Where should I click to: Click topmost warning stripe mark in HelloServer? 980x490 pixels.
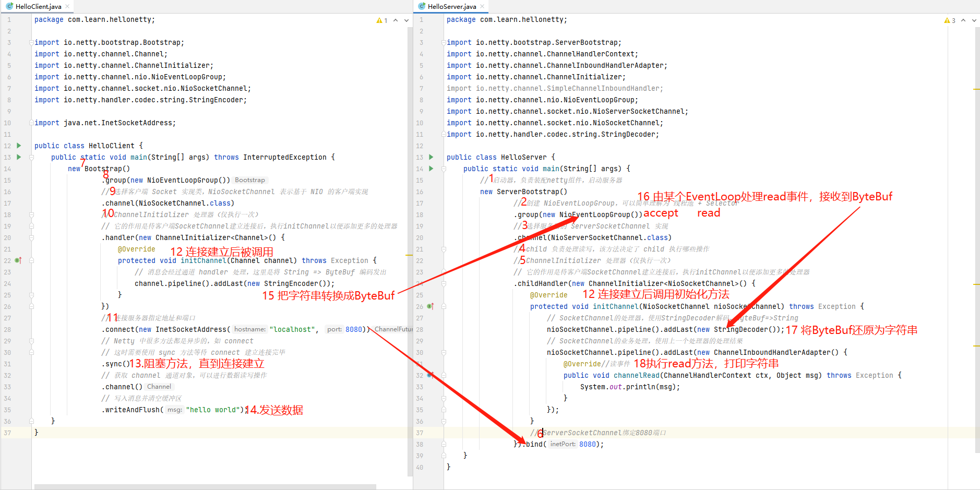point(976,89)
